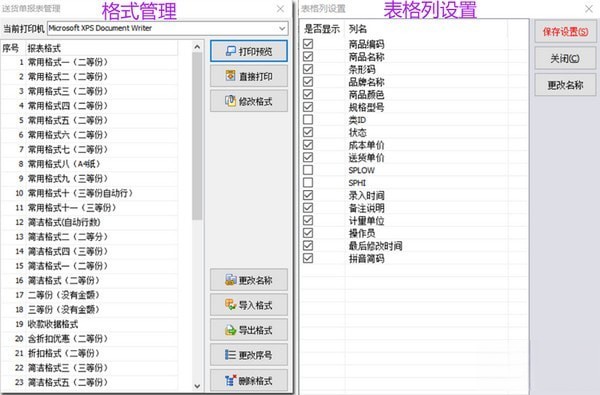Click the format list scroll-down arrow
600x395 pixels.
197,386
